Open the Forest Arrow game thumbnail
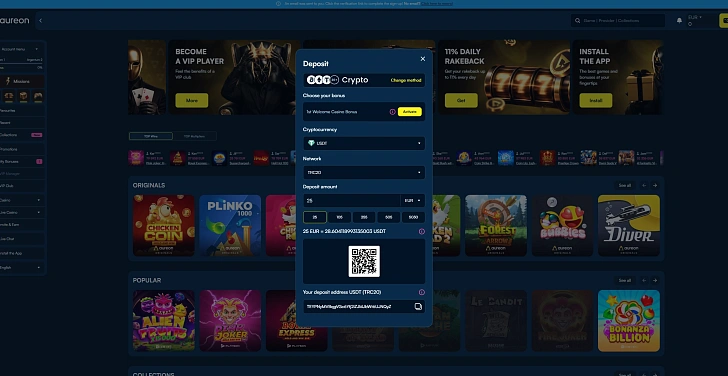This screenshot has height=376, width=728. pos(496,225)
